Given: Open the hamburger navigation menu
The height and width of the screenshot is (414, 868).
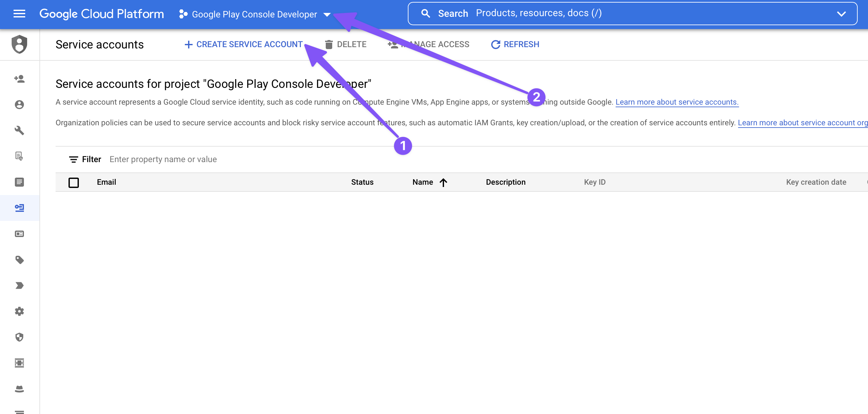Looking at the screenshot, I should click(x=19, y=14).
